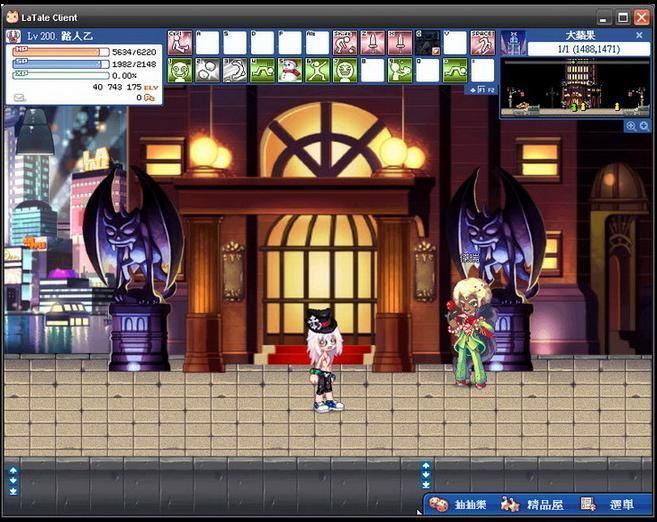Select the dark C-key item slot

coord(428,43)
